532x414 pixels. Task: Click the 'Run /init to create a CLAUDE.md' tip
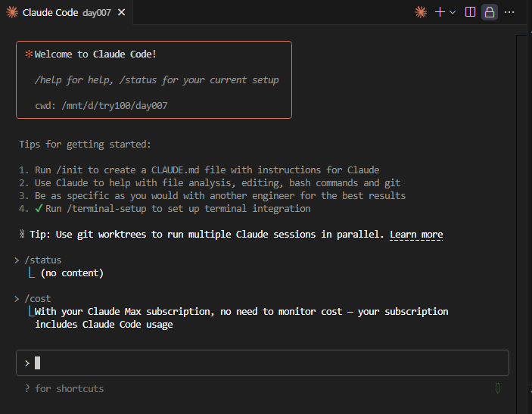click(x=207, y=170)
